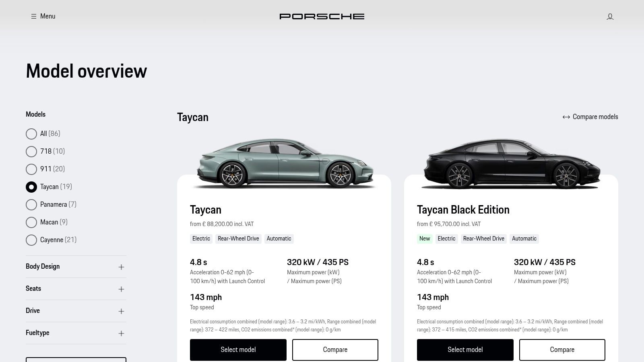Click the green Taycan car image
The height and width of the screenshot is (362, 644).
pos(284,163)
